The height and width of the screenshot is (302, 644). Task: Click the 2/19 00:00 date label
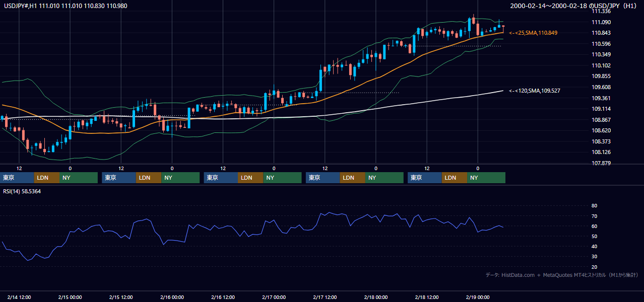pos(478,297)
